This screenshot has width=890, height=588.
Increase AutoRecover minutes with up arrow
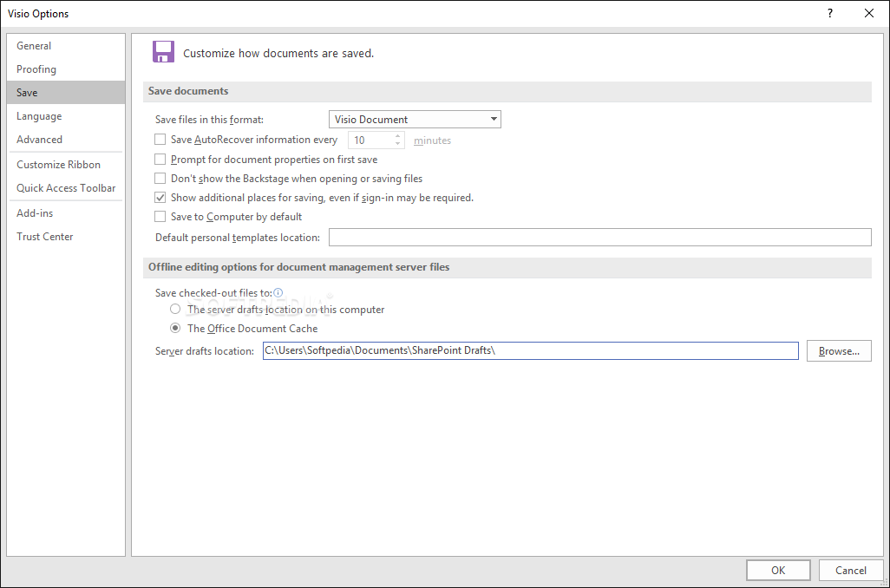398,136
